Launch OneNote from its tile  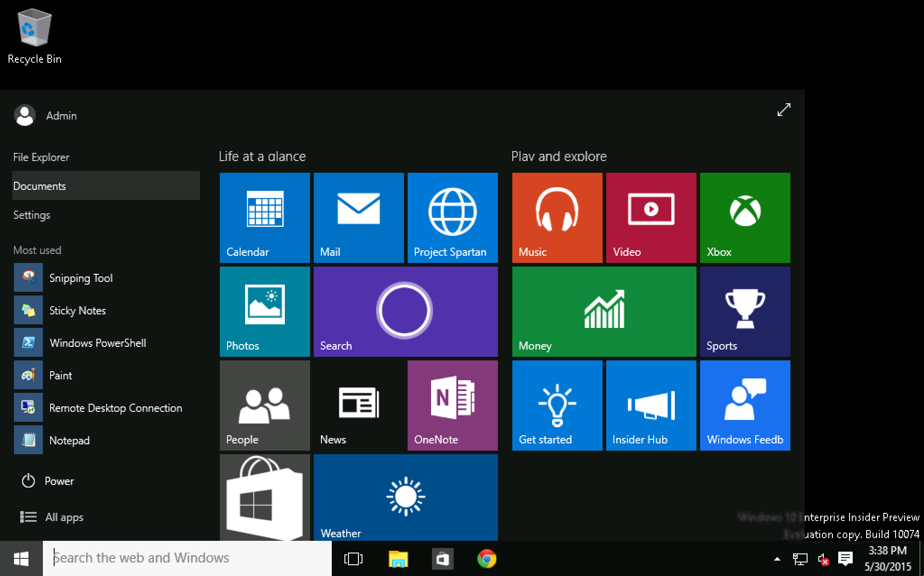click(x=452, y=405)
